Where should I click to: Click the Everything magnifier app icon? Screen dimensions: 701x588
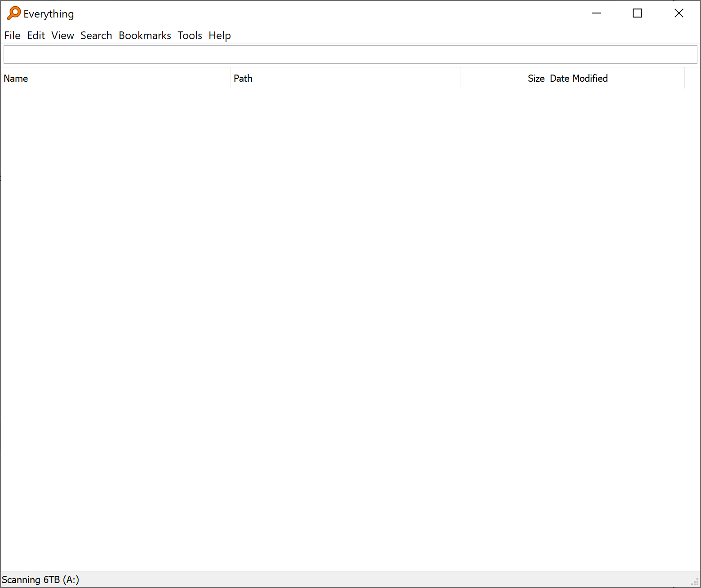[14, 13]
